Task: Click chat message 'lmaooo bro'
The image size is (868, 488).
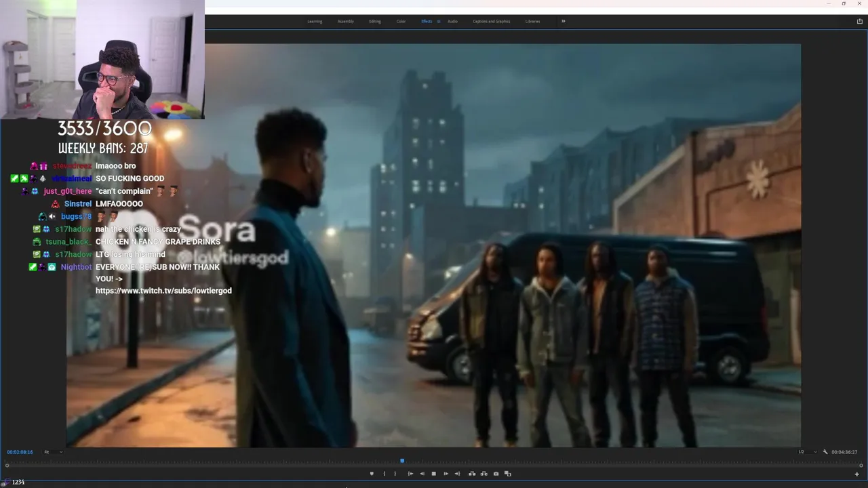Action: pyautogui.click(x=115, y=166)
